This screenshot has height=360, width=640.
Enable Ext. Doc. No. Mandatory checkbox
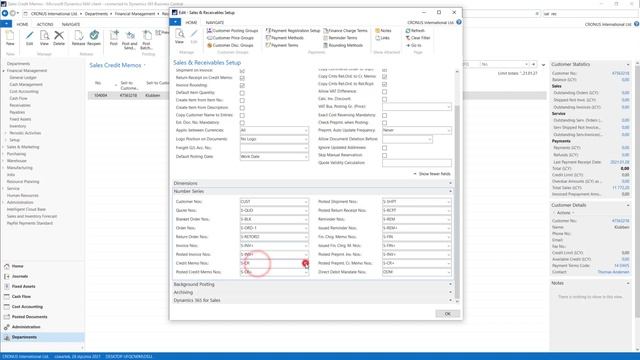pyautogui.click(x=242, y=123)
